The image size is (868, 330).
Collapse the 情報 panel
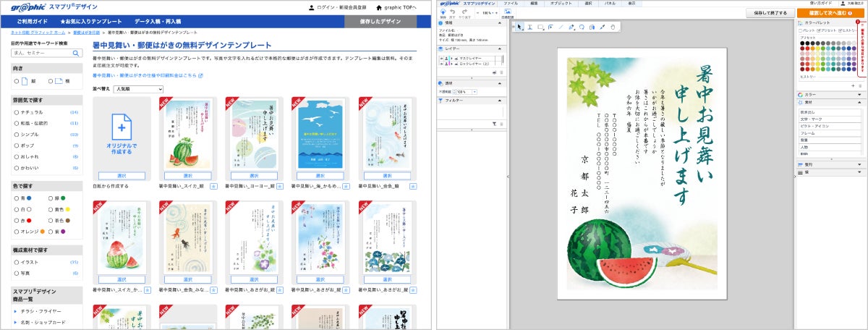(x=500, y=22)
